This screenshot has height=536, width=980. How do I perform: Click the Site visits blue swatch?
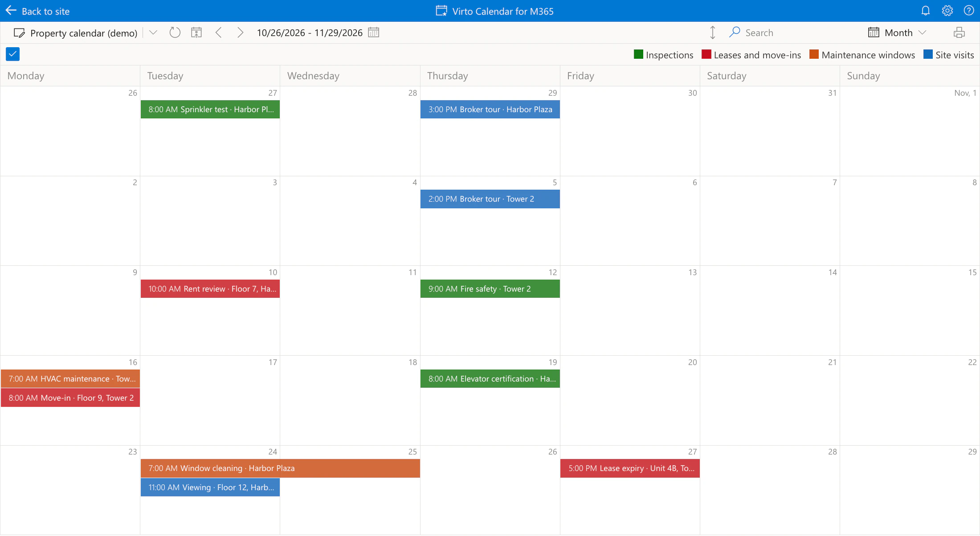(x=928, y=54)
